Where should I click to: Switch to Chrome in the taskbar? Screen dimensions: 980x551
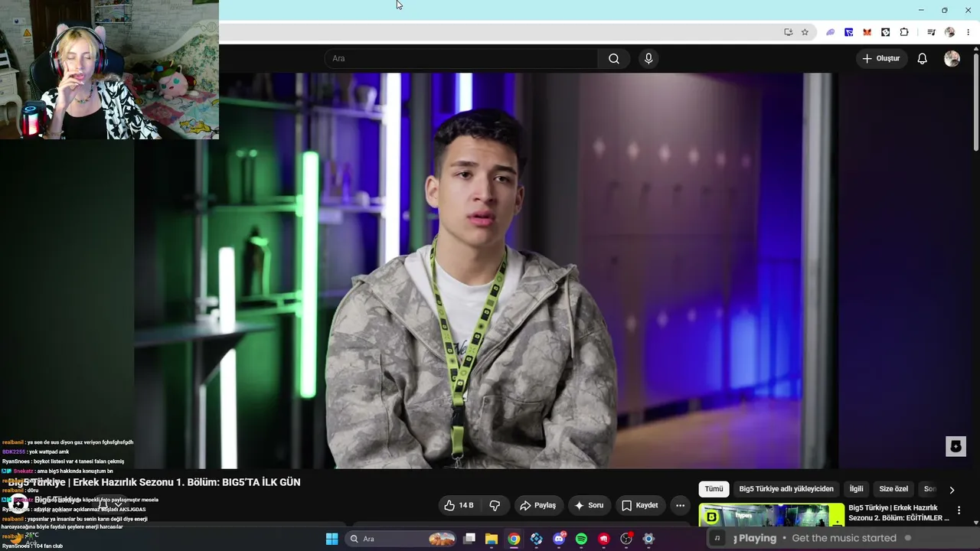514,539
